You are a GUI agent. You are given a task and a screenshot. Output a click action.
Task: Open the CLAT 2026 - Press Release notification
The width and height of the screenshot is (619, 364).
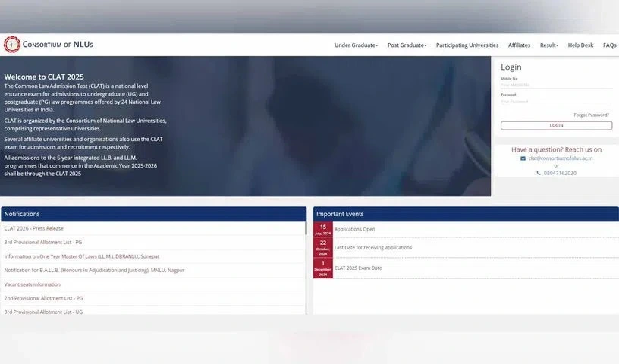33,228
